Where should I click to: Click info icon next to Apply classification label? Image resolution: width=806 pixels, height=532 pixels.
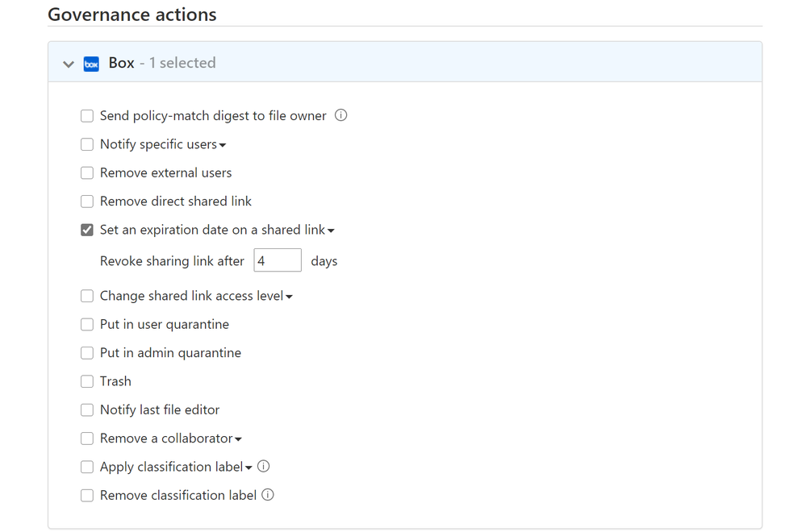[x=264, y=466]
